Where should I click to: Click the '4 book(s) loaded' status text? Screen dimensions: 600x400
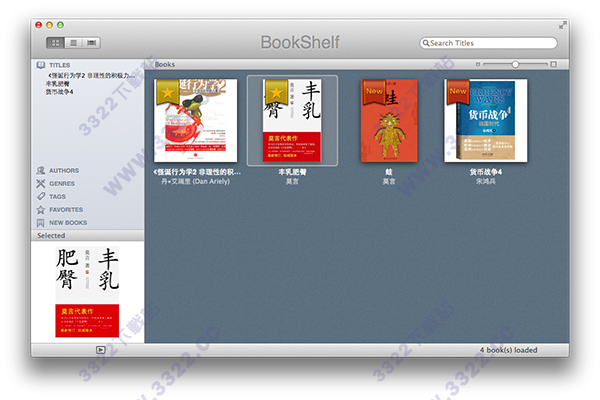pos(509,350)
